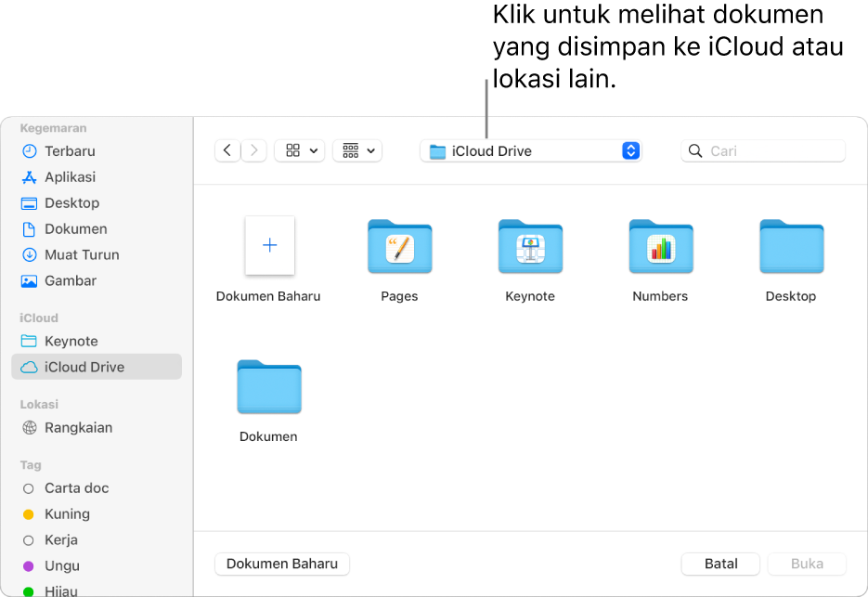The height and width of the screenshot is (597, 868).
Task: Click the Gambar picture icon in sidebar
Action: pos(30,280)
